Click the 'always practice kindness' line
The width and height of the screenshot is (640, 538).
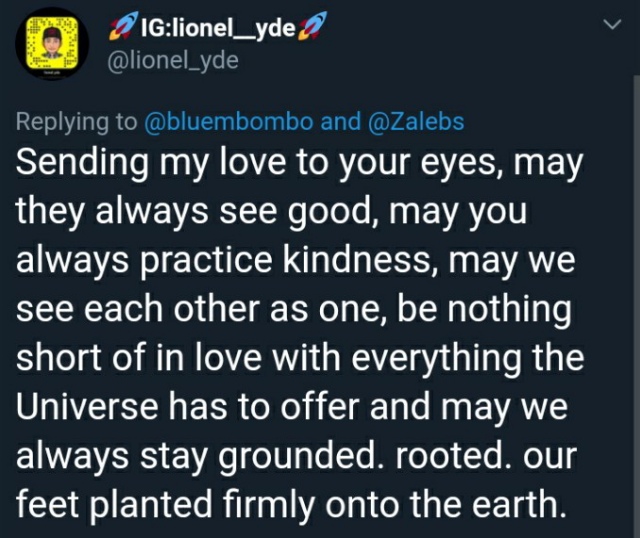click(x=296, y=260)
